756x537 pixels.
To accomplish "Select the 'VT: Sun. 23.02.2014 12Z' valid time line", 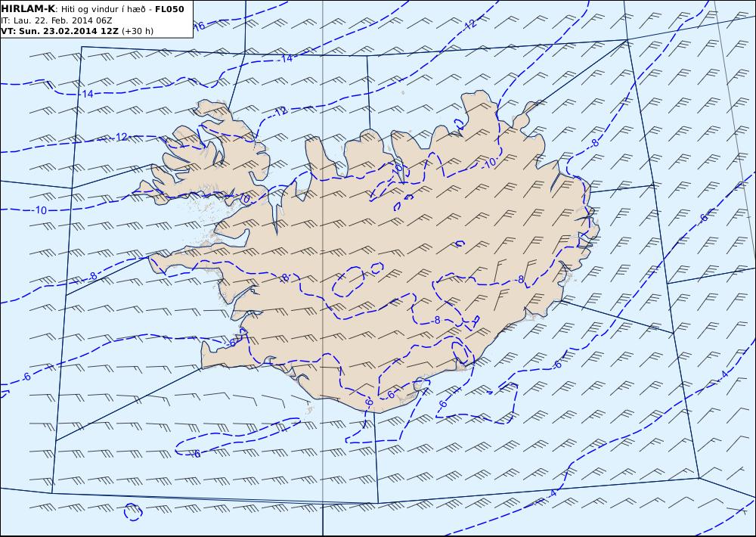I will pos(77,31).
